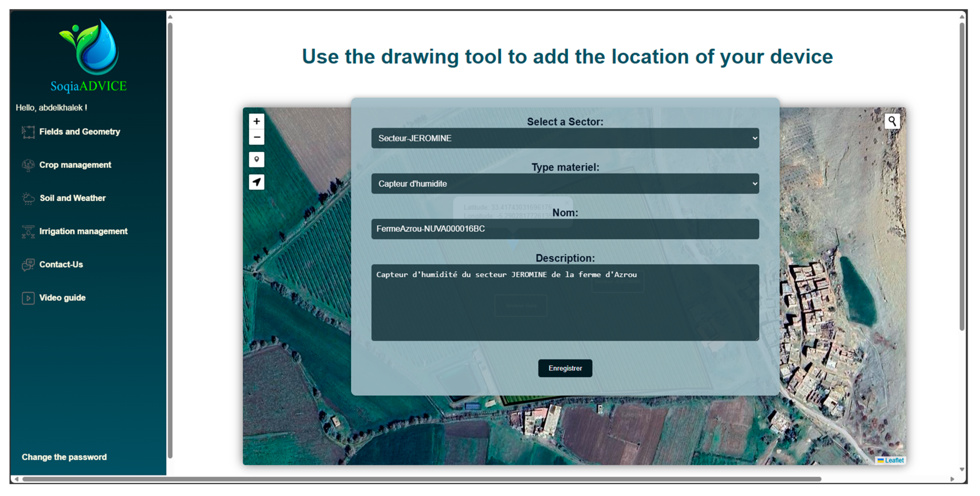The height and width of the screenshot is (496, 980).
Task: Select the draw marker tool on map
Action: 257,159
